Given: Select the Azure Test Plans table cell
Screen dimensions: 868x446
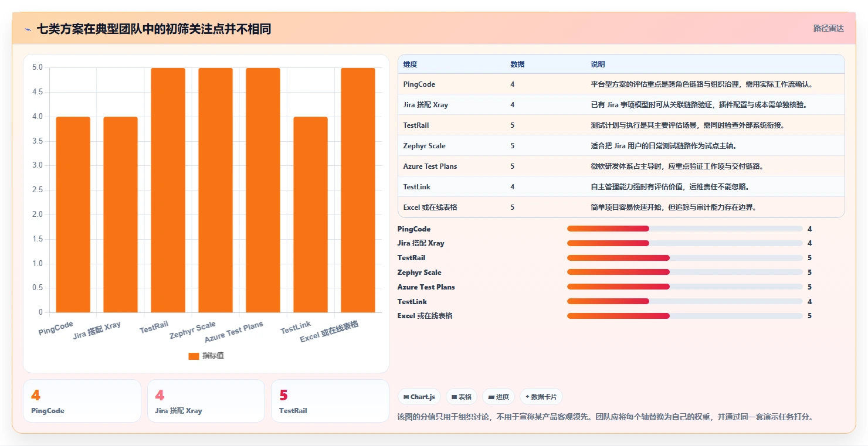Looking at the screenshot, I should pyautogui.click(x=430, y=166).
